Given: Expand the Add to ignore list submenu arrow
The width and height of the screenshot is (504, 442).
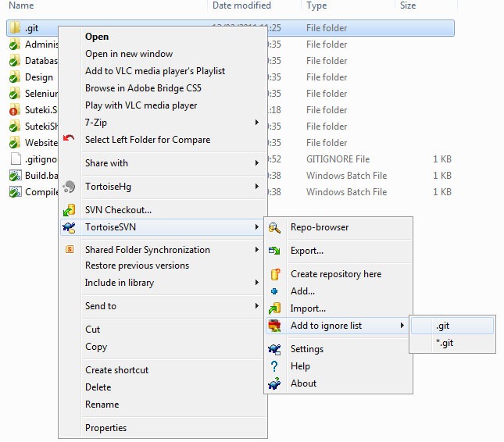Looking at the screenshot, I should [402, 326].
